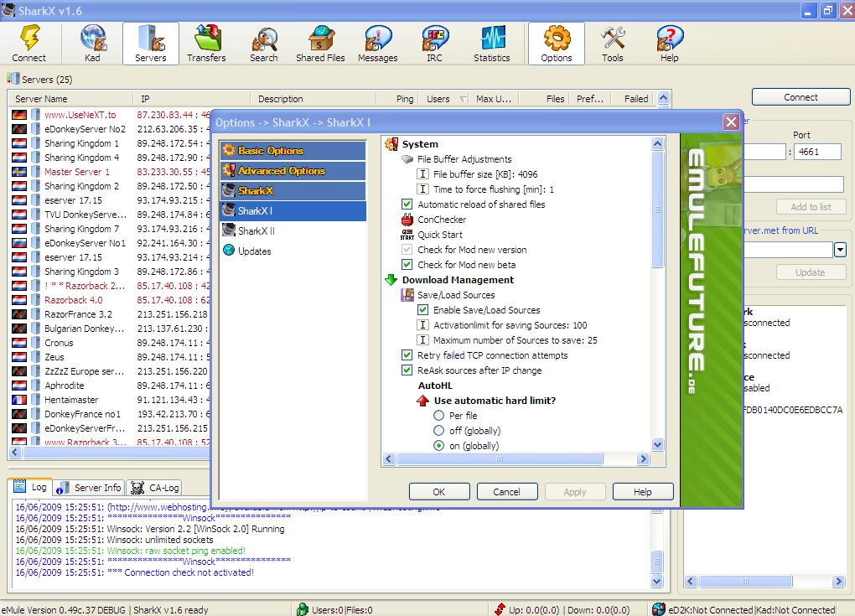Screen dimensions: 855x616
Task: Click the System section icon
Action: [x=391, y=144]
